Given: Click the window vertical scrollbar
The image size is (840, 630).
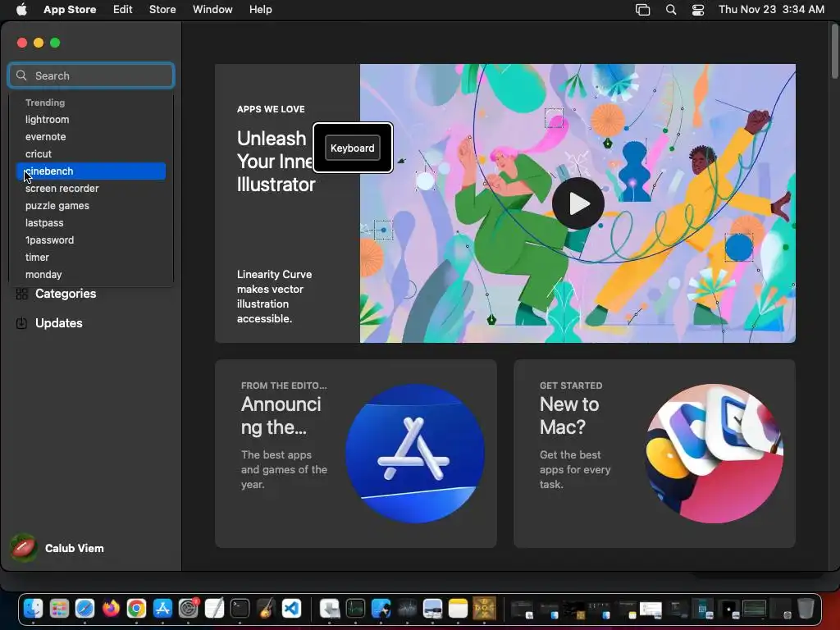Looking at the screenshot, I should point(834,52).
